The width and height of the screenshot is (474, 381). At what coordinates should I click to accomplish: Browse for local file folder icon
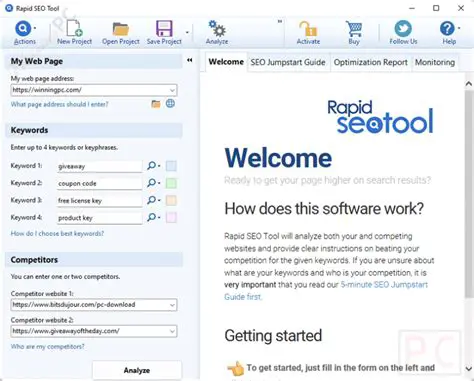coord(156,104)
